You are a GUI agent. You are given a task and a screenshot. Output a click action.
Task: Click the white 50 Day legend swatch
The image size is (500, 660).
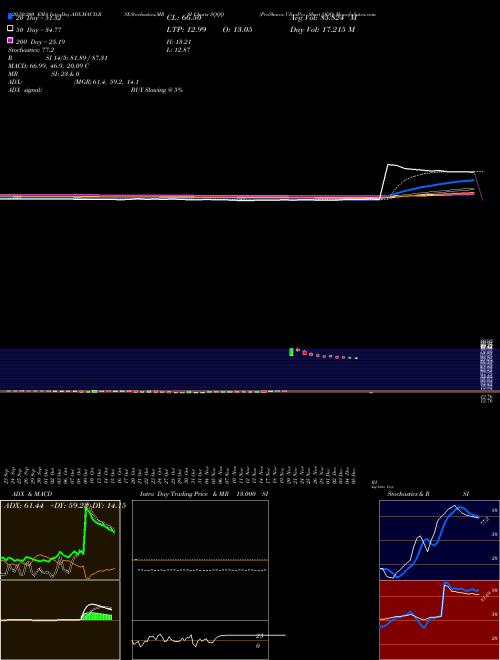11,28
